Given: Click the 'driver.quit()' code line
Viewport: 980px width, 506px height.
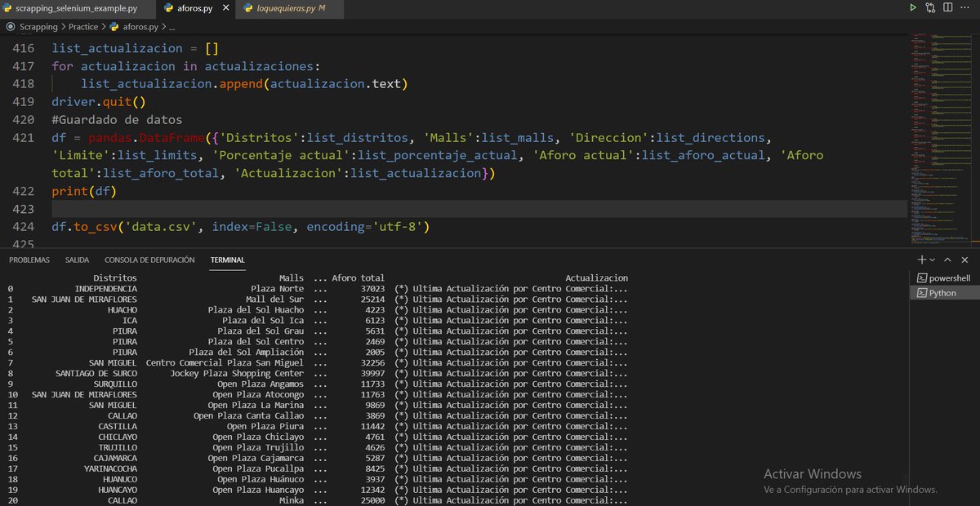Looking at the screenshot, I should point(98,102).
